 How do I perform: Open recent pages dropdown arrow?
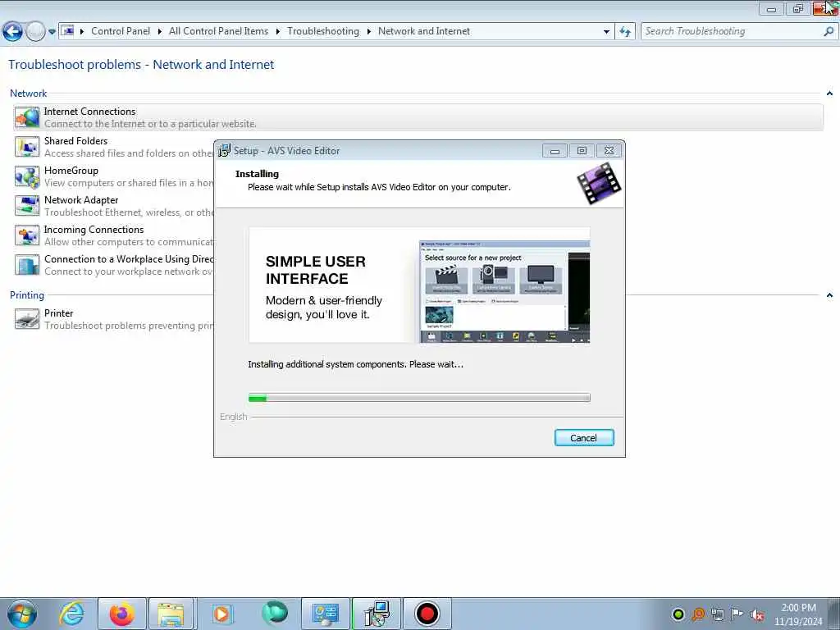tap(52, 32)
